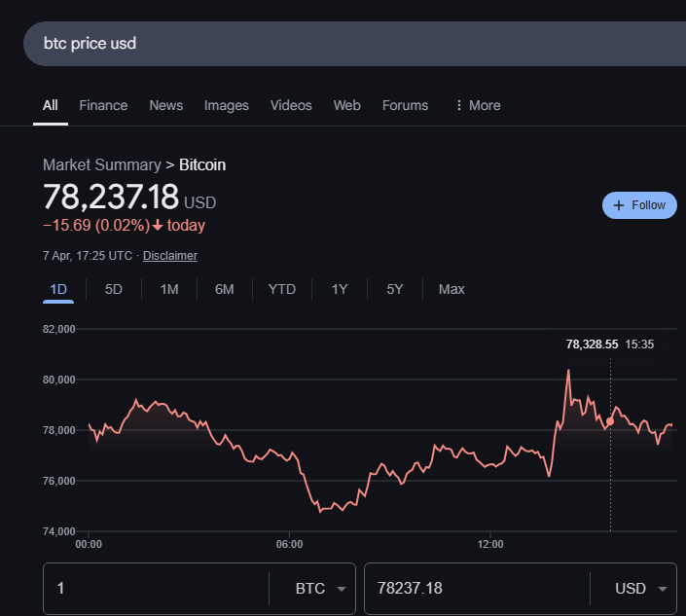This screenshot has height=616, width=686.
Task: Click the 12:00 time axis label
Action: 490,544
